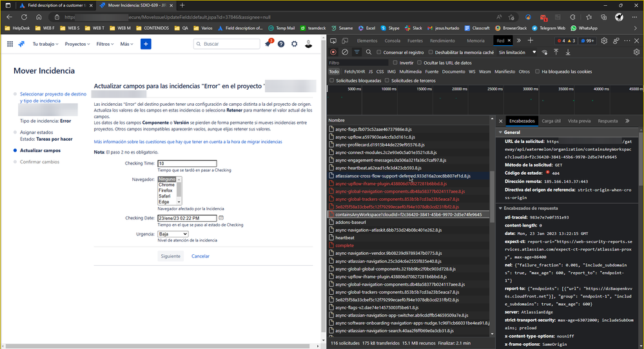
Task: Switch to the Consola tab
Action: [392, 41]
